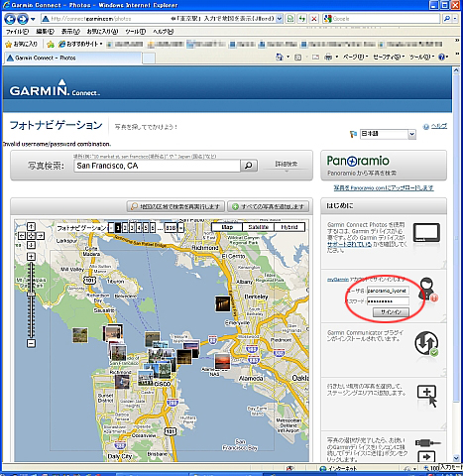Click the upload photos to Panoramio.com link
The height and width of the screenshot is (476, 463).
click(x=384, y=187)
